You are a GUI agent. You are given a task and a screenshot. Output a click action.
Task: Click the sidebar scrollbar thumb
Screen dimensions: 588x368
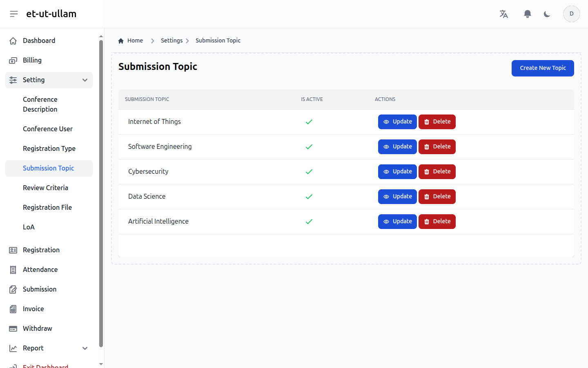tap(101, 193)
